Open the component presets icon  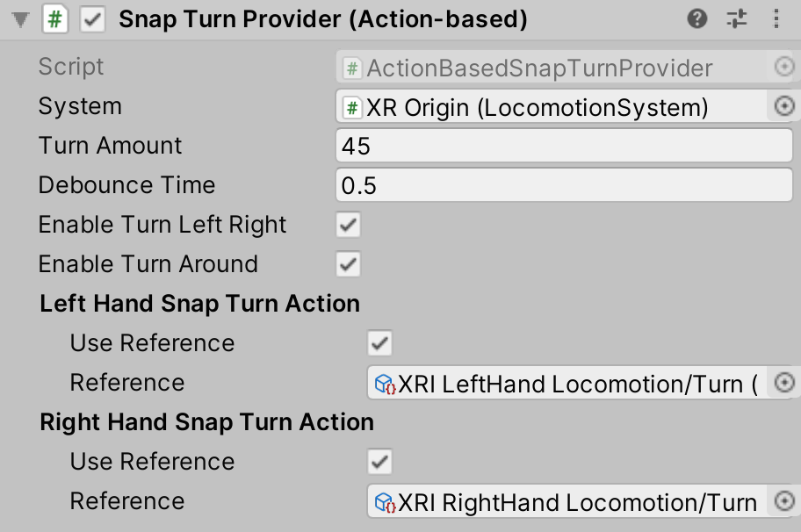point(736,19)
